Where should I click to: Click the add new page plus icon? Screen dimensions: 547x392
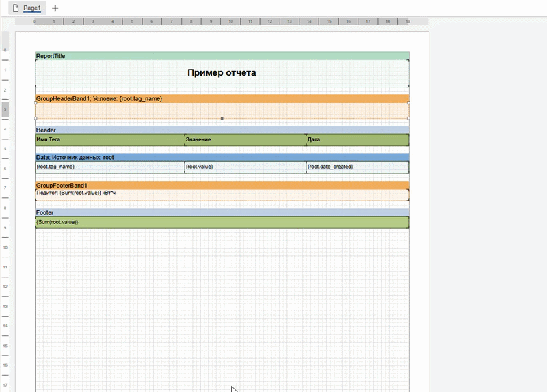(55, 8)
